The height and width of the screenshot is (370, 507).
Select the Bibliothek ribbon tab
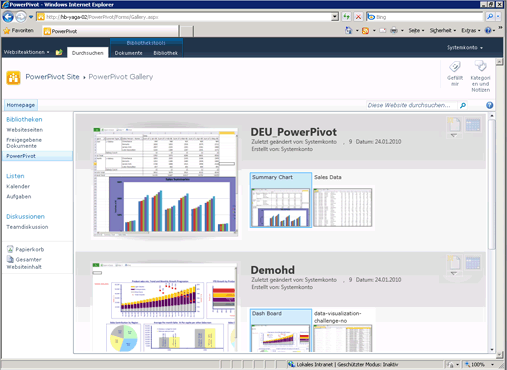165,53
